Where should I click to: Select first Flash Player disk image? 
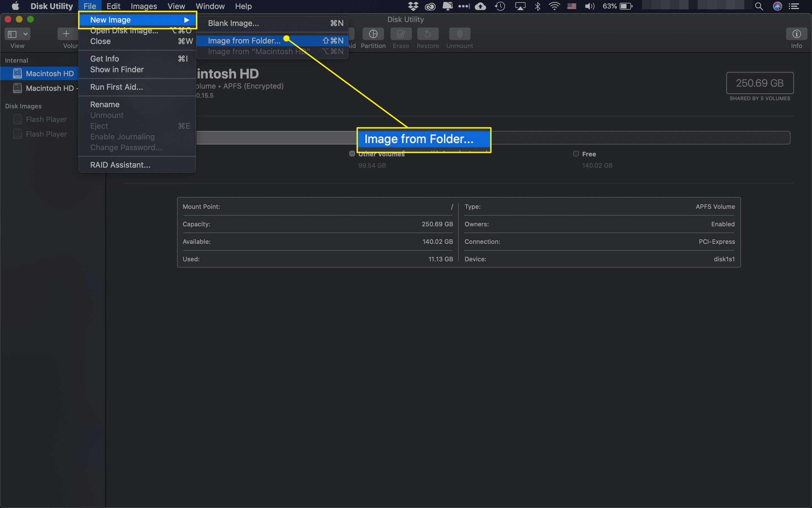[39, 119]
